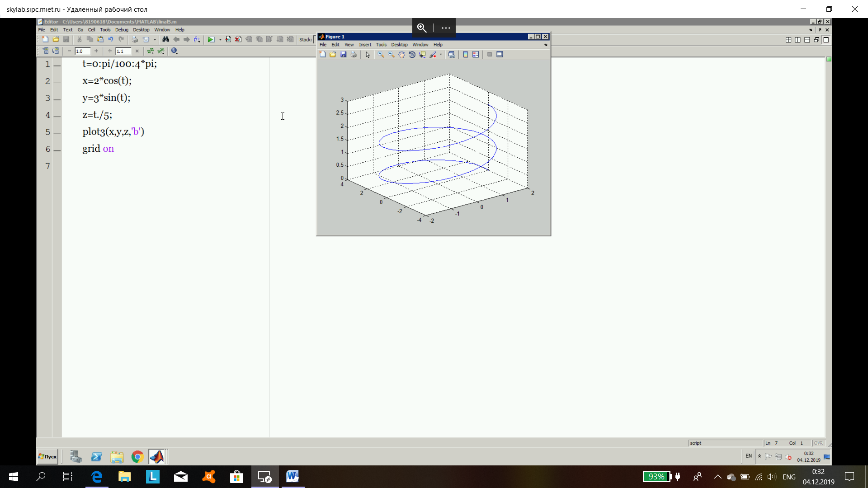Decrement value with the minus button
The image size is (868, 488).
pos(69,51)
